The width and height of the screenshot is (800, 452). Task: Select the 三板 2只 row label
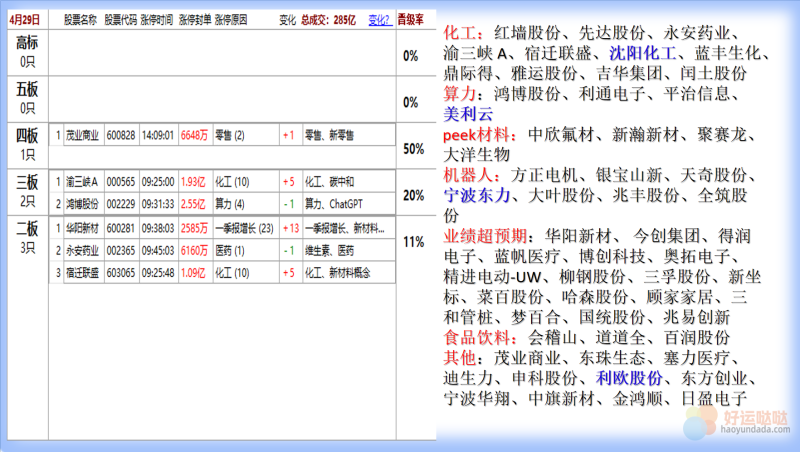pyautogui.click(x=28, y=191)
